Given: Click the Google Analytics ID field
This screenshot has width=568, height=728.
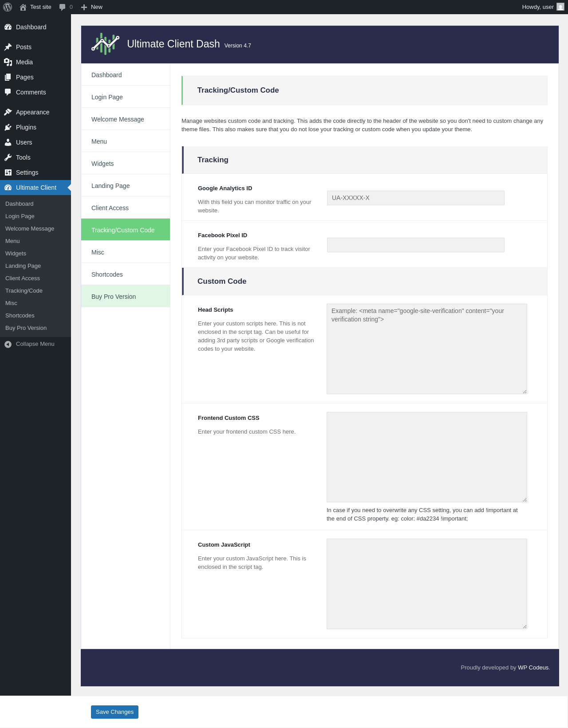Looking at the screenshot, I should click(x=416, y=198).
